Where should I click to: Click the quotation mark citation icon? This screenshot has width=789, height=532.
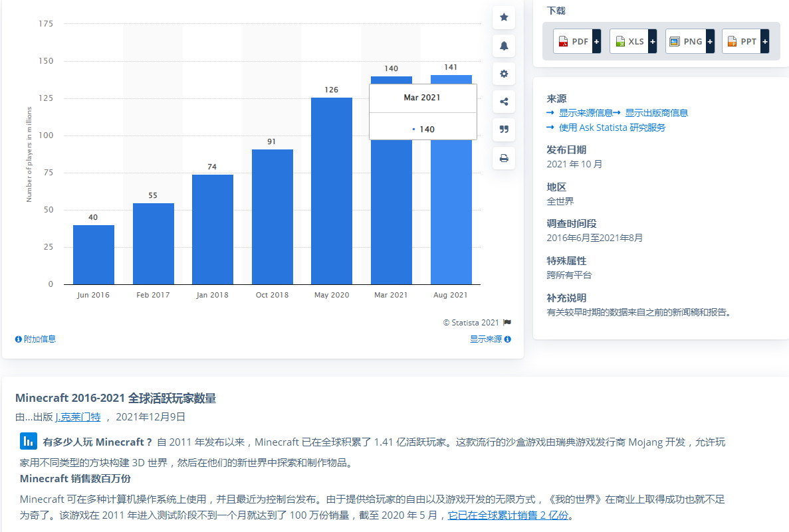click(504, 130)
